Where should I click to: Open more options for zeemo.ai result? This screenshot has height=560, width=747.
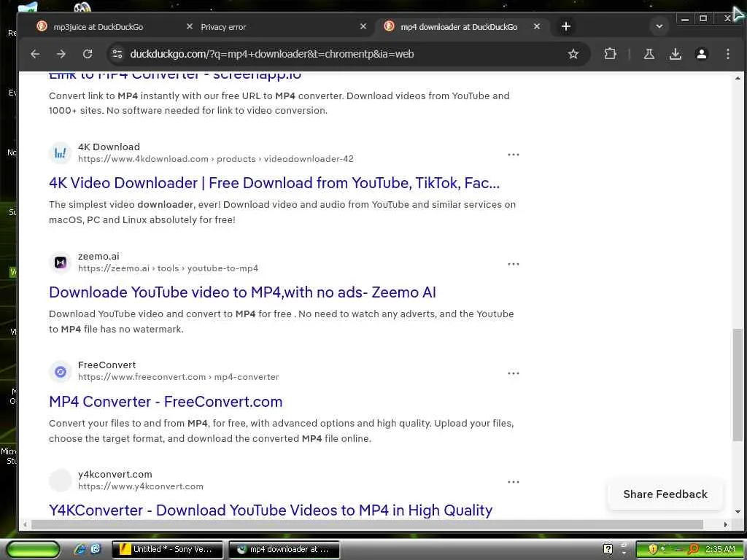[x=513, y=264]
